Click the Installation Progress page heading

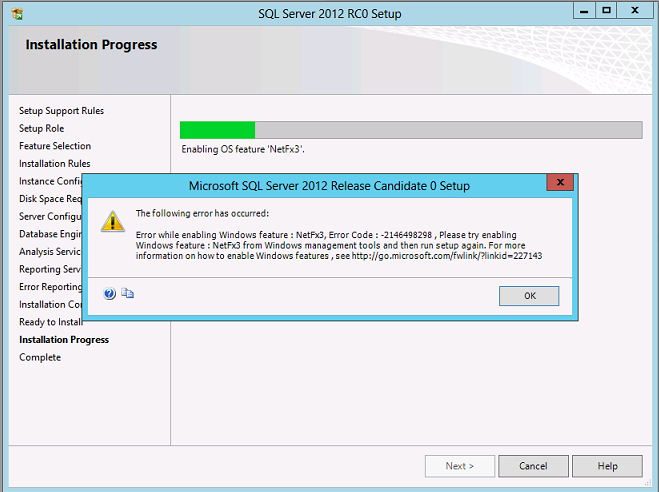(91, 45)
